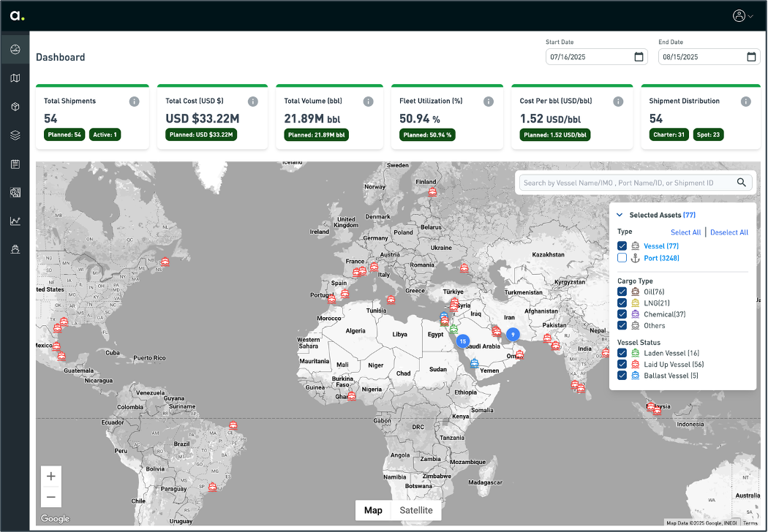The image size is (768, 532).
Task: Toggle the Laid Up Vessel (56) checkbox
Action: coord(622,364)
